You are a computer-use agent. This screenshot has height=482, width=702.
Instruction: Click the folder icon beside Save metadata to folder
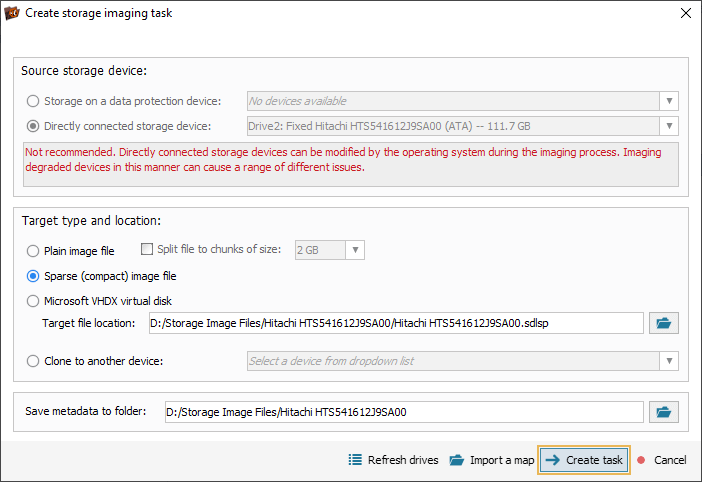pos(663,412)
